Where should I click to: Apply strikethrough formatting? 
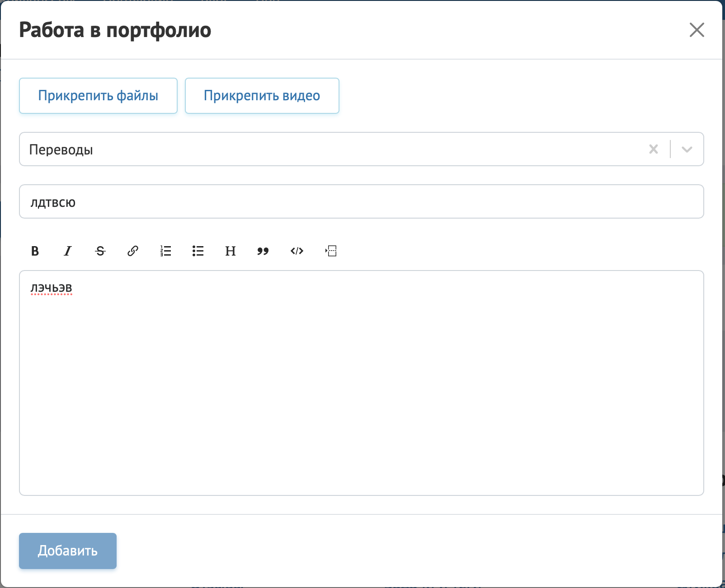(100, 251)
